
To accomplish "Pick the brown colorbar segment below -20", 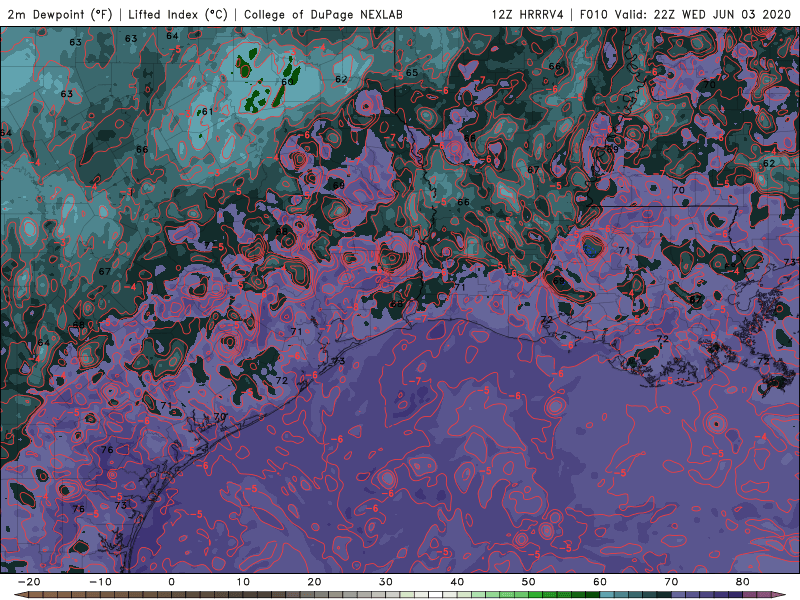I will pyautogui.click(x=35, y=595).
